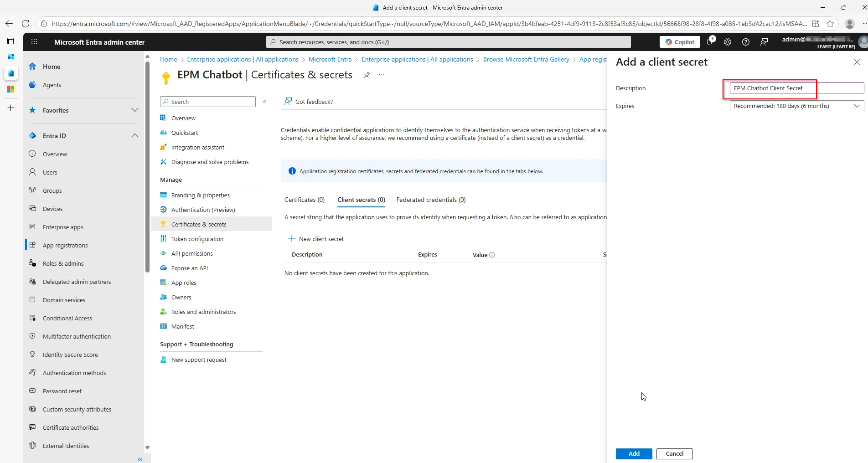Click the app menu Search box

tap(208, 102)
